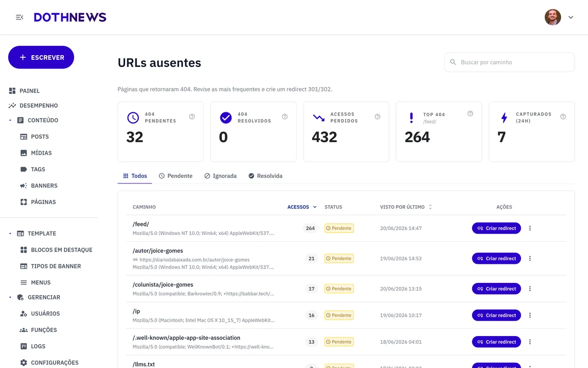Collapse the TEMPLATE section arrow

[10, 233]
